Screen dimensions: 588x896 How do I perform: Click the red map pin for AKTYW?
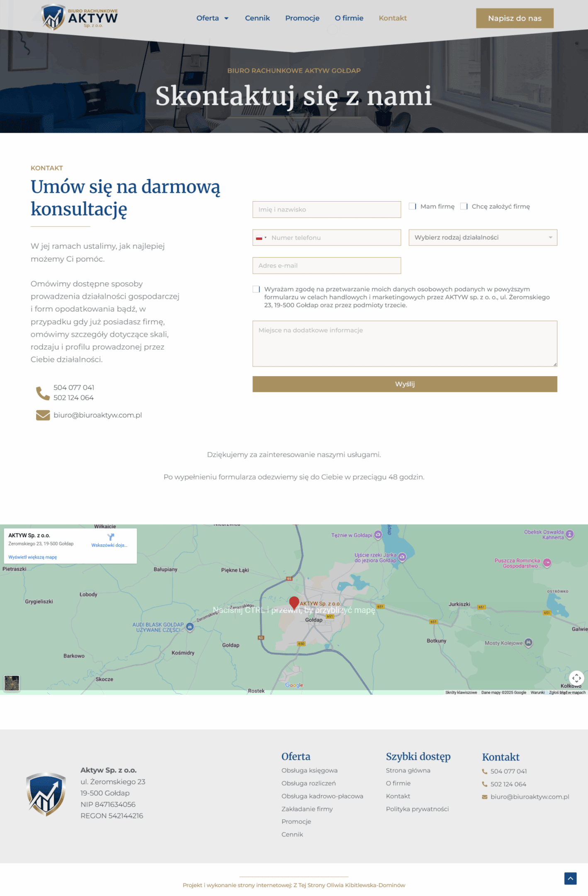point(294,602)
